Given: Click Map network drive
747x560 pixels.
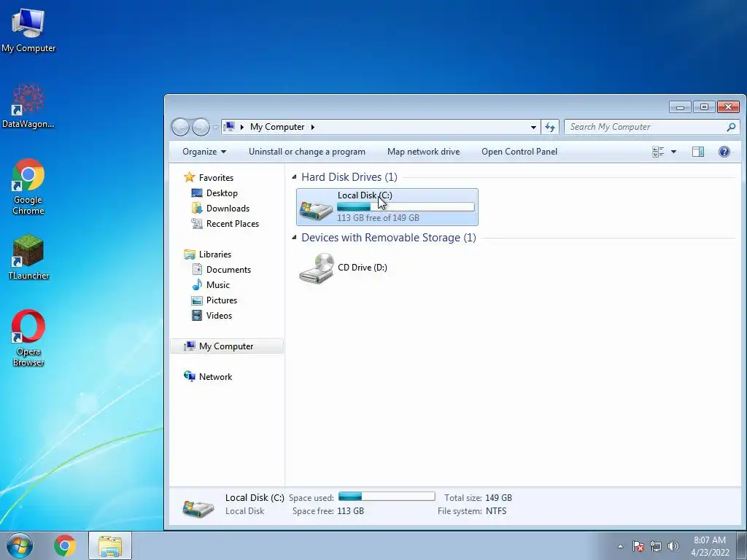Looking at the screenshot, I should point(423,152).
